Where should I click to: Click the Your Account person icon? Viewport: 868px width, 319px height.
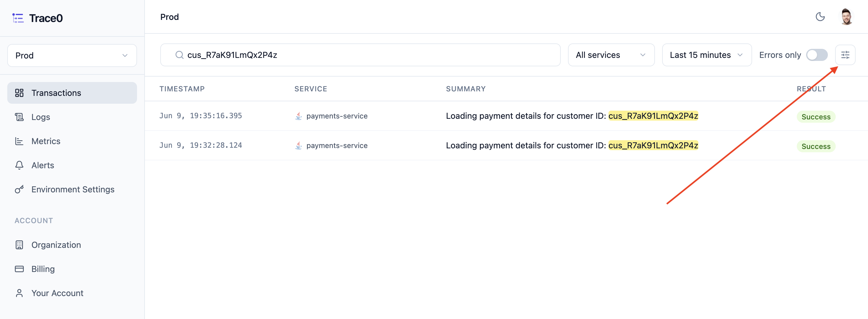[19, 293]
